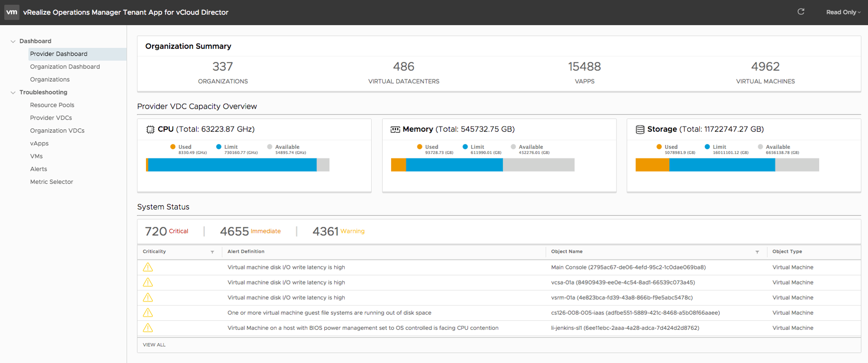Click warning icon for Main Console row
The image size is (868, 363).
148,267
